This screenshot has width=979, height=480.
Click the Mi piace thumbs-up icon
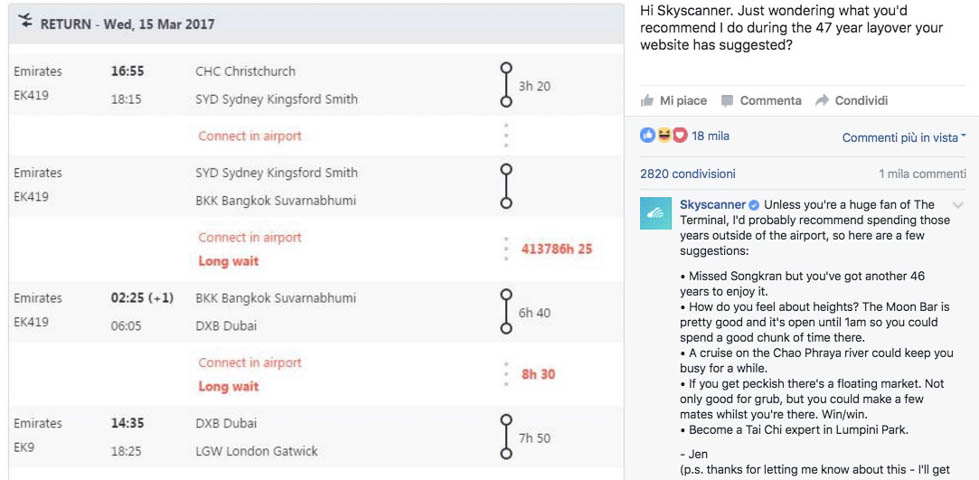click(648, 101)
